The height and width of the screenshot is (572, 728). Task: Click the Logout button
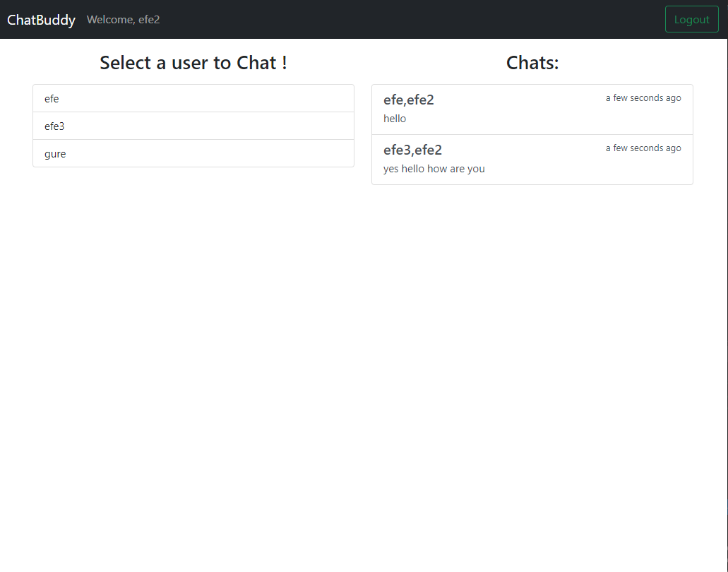691,20
